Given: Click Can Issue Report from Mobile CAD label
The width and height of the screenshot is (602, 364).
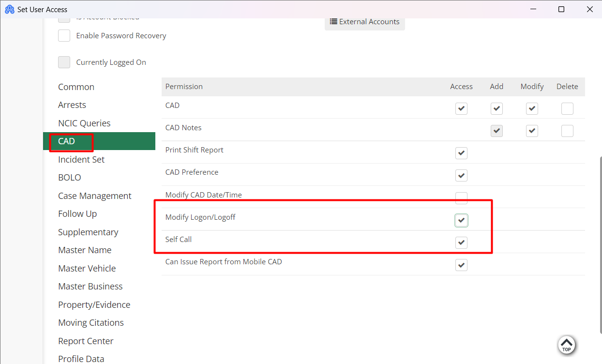Looking at the screenshot, I should tap(224, 262).
